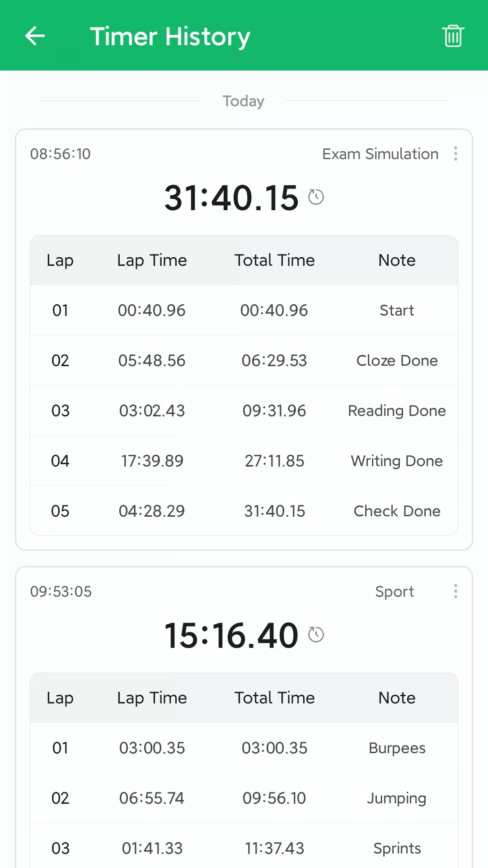488x868 pixels.
Task: Click the Timer History title
Action: (x=170, y=37)
